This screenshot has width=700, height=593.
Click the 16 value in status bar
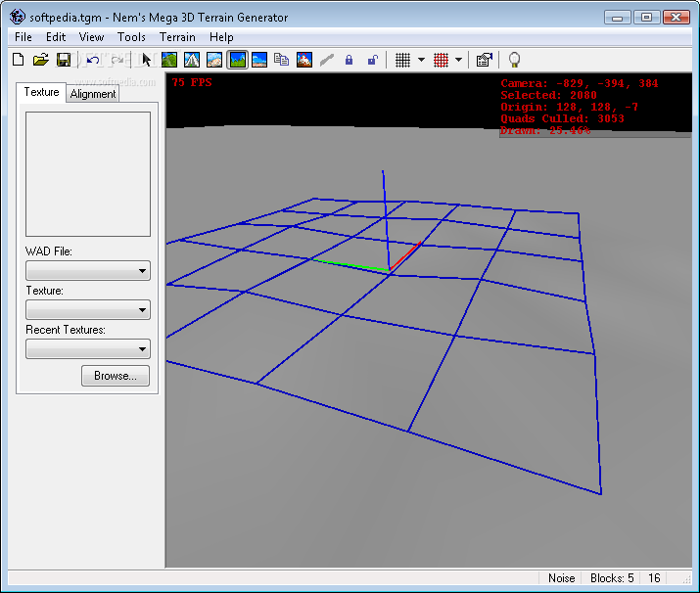[x=654, y=577]
